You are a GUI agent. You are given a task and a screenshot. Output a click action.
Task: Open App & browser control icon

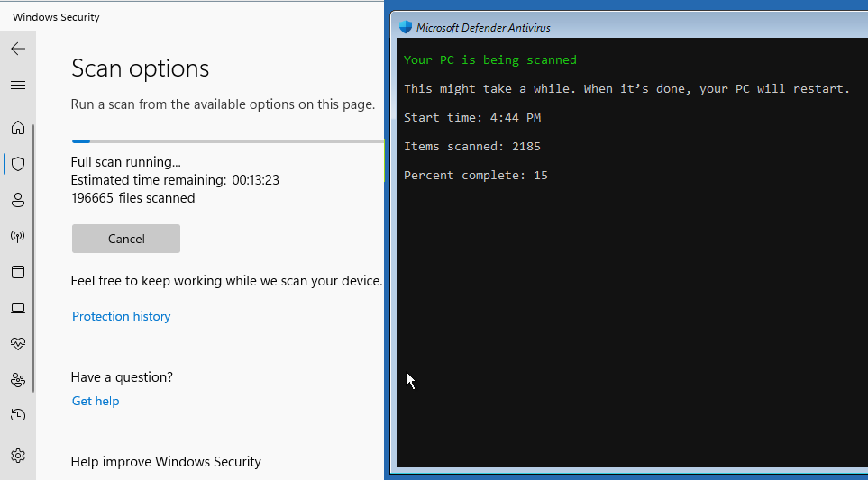(18, 272)
